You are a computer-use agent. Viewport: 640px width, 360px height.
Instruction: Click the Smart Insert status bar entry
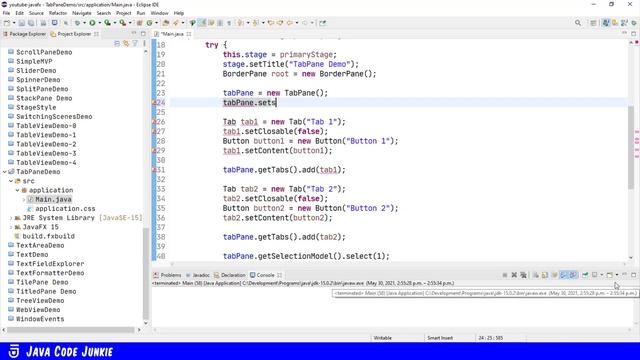(x=440, y=338)
